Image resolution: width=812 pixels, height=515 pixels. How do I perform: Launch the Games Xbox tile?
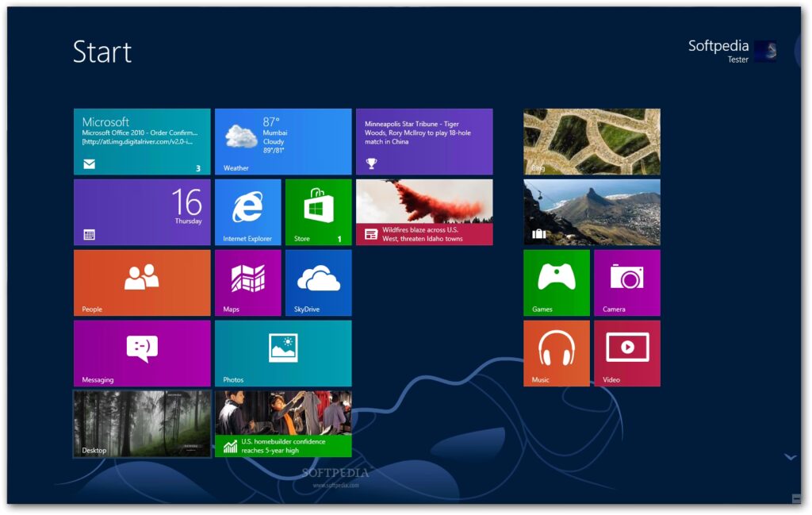pos(556,282)
